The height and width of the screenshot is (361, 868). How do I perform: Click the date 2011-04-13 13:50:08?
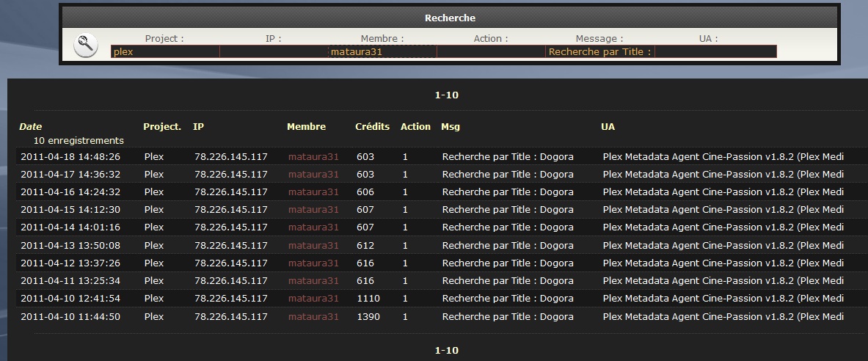70,245
